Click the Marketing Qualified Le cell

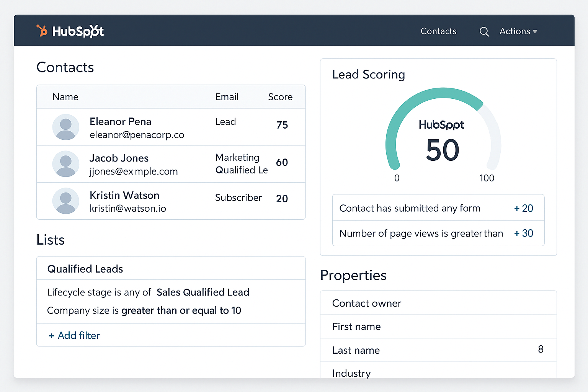[x=242, y=163]
